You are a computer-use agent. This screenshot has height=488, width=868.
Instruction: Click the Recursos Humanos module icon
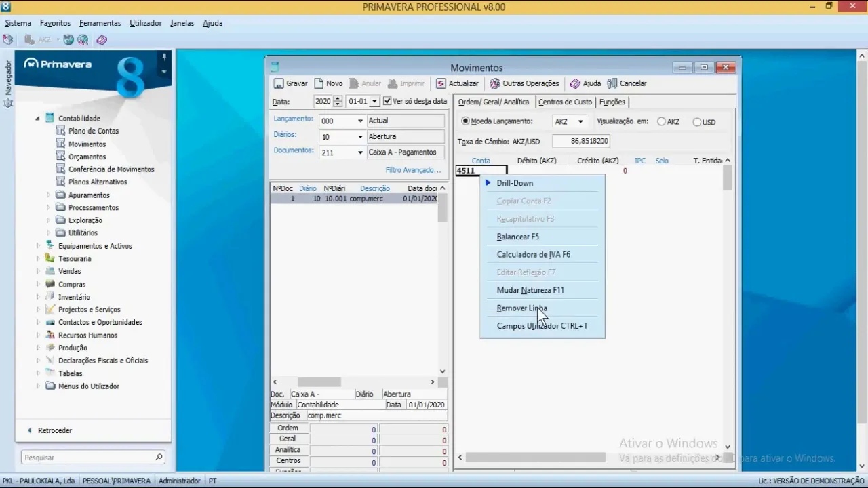50,335
